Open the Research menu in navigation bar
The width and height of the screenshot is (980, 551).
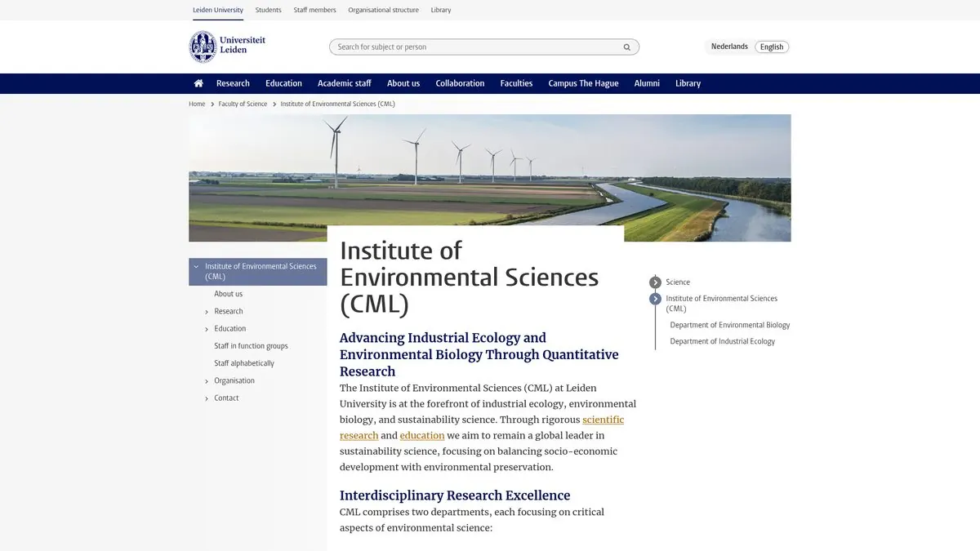click(x=233, y=83)
